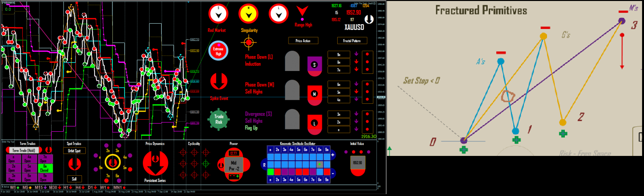Click the Price Action button
This screenshot has height=196, width=644.
(303, 41)
